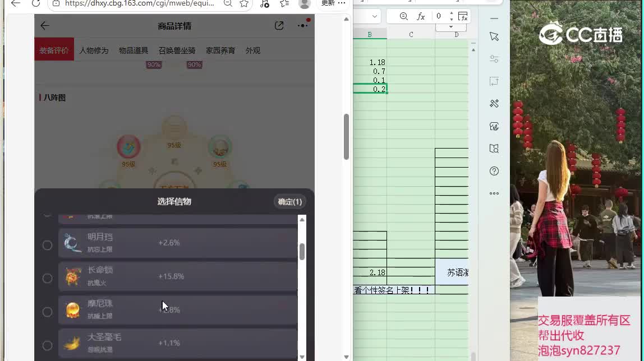Viewport: 644px width, 361px height.
Task: Select spreadsheet column B header
Action: tap(370, 34)
